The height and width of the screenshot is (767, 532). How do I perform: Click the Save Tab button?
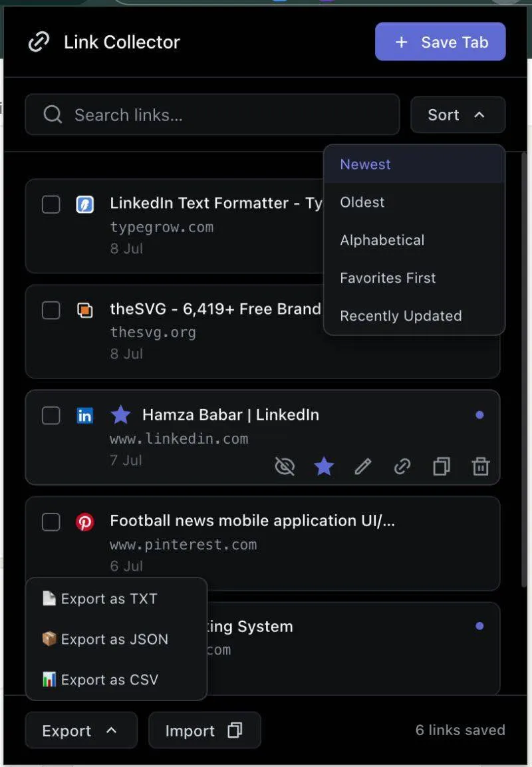(440, 42)
